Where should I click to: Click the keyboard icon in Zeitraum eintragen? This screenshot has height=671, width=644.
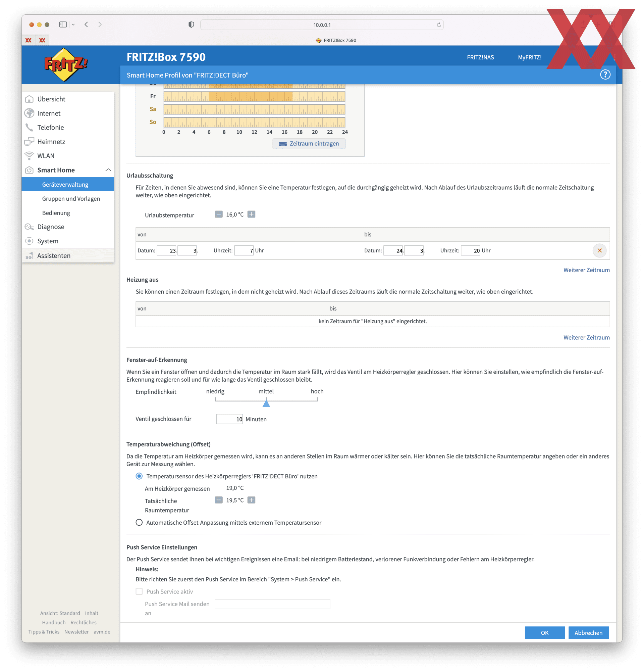point(283,144)
